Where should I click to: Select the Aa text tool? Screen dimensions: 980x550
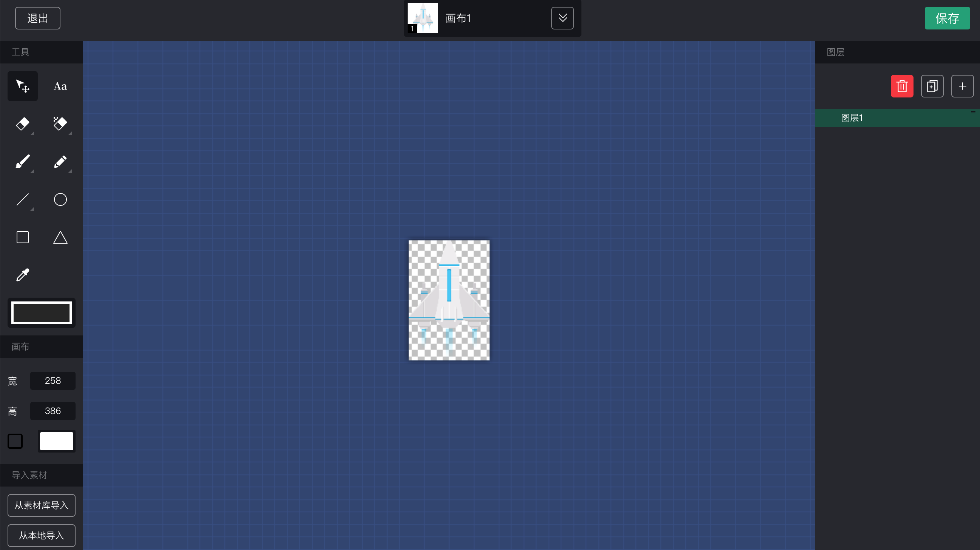click(60, 86)
